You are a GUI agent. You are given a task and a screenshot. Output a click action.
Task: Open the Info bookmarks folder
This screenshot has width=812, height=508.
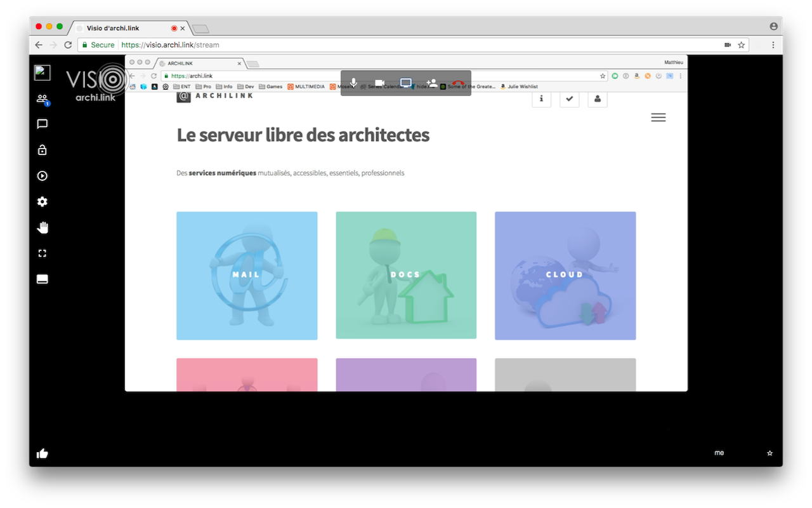pyautogui.click(x=224, y=86)
